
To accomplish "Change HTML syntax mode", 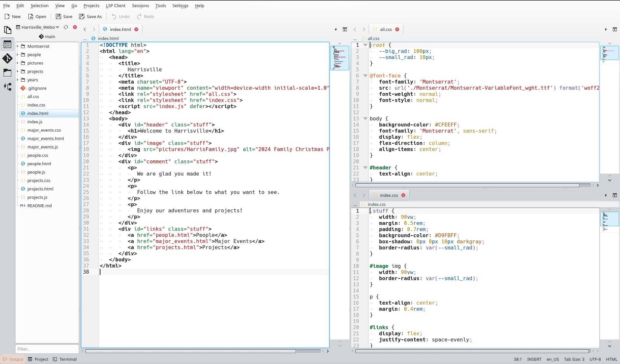I will pyautogui.click(x=612, y=359).
